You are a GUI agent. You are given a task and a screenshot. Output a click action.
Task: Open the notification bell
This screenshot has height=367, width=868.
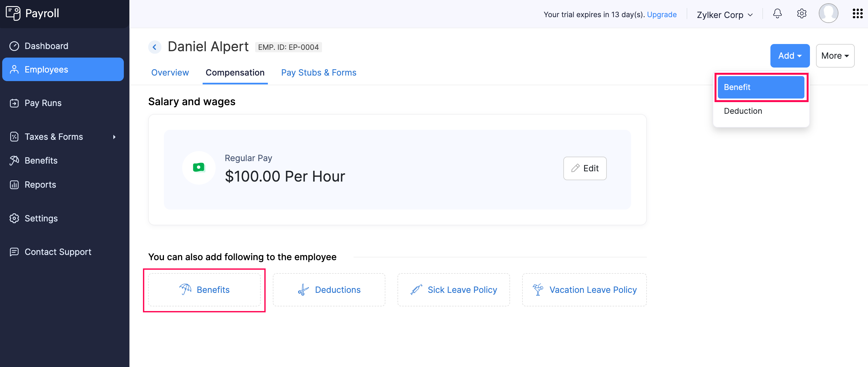tap(777, 14)
